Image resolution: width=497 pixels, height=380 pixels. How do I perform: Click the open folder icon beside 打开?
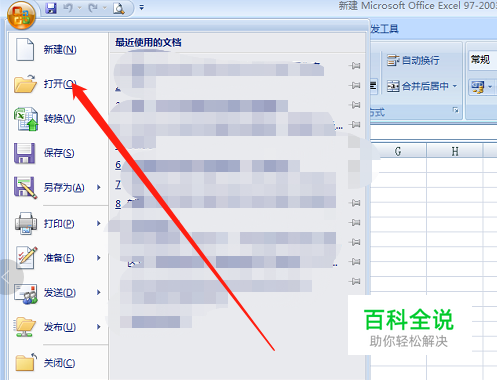(x=25, y=83)
